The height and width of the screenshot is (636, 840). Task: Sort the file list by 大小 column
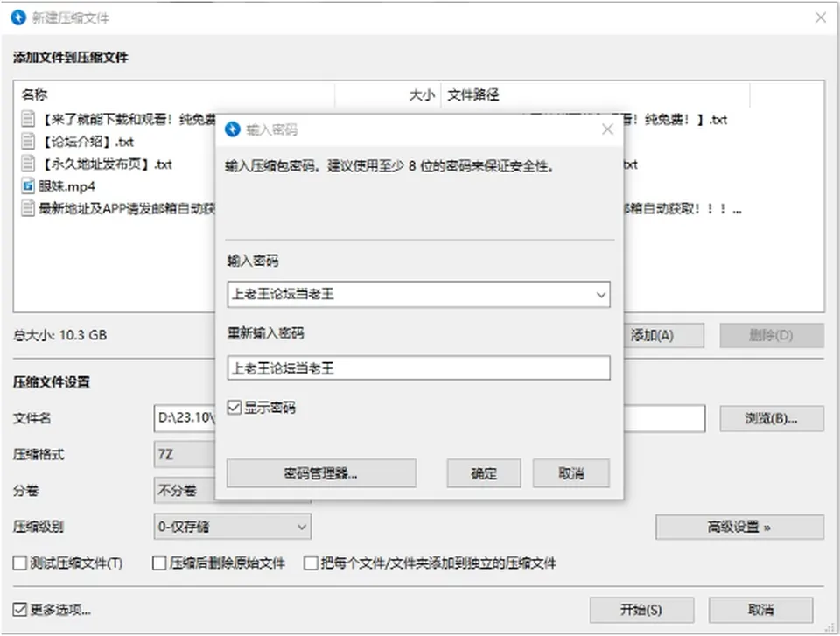[x=388, y=94]
